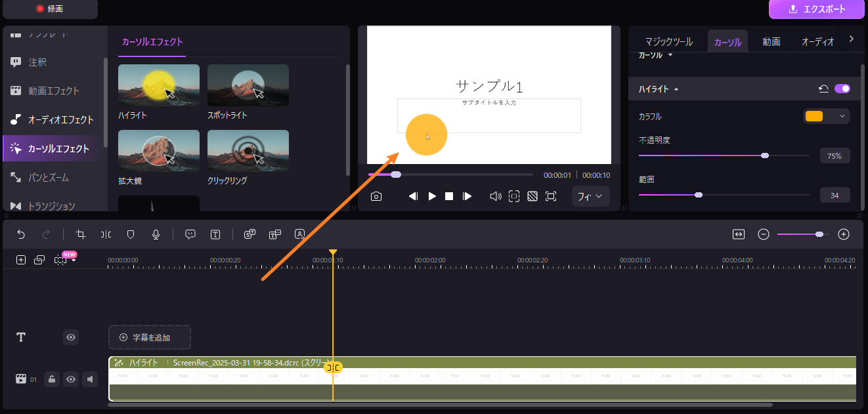
Task: Select the 拡大鏡 effect thumbnail
Action: click(159, 151)
